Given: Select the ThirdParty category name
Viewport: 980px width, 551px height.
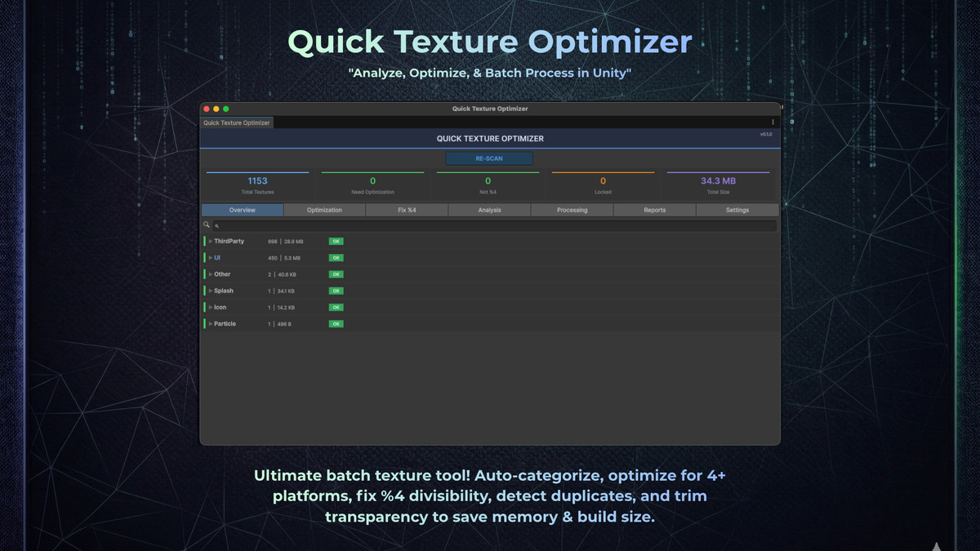Looking at the screenshot, I should pos(229,242).
